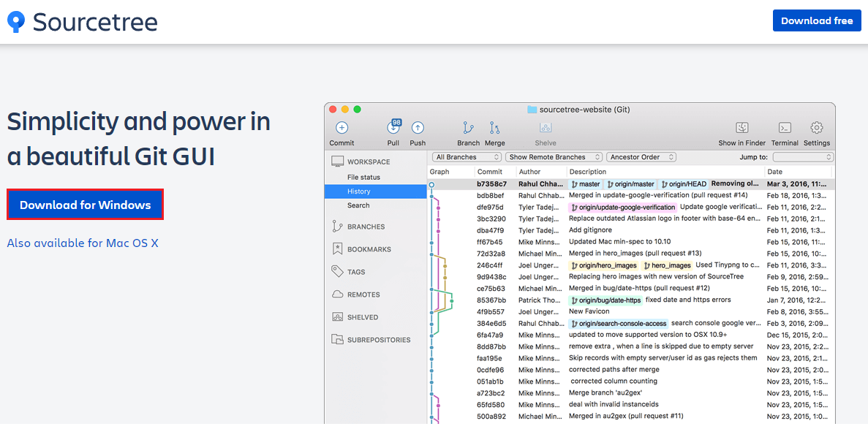
Task: Click the Workspace monitor icon
Action: (x=337, y=162)
